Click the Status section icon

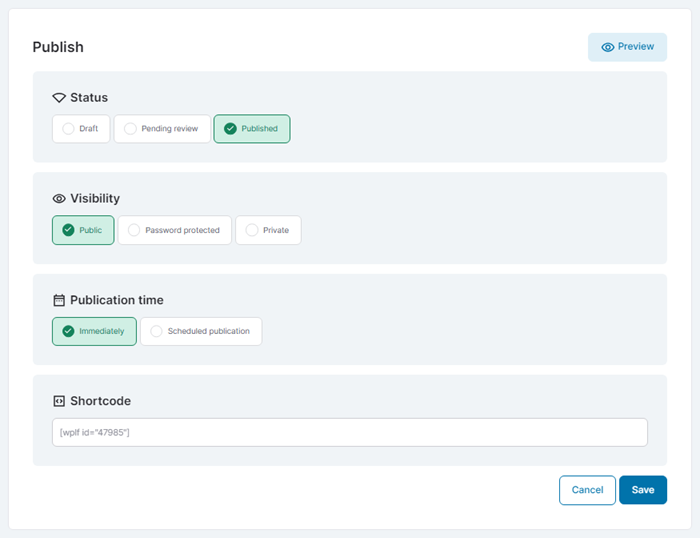point(59,98)
